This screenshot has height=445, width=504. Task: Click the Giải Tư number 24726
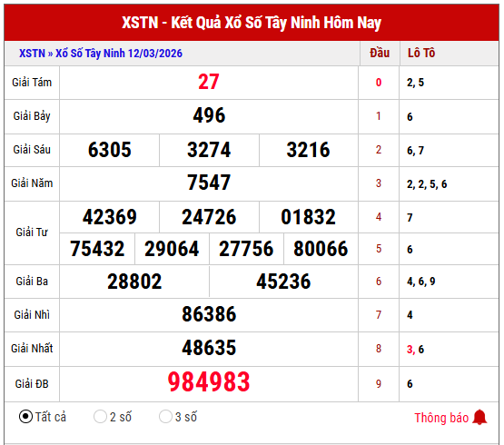[209, 217]
